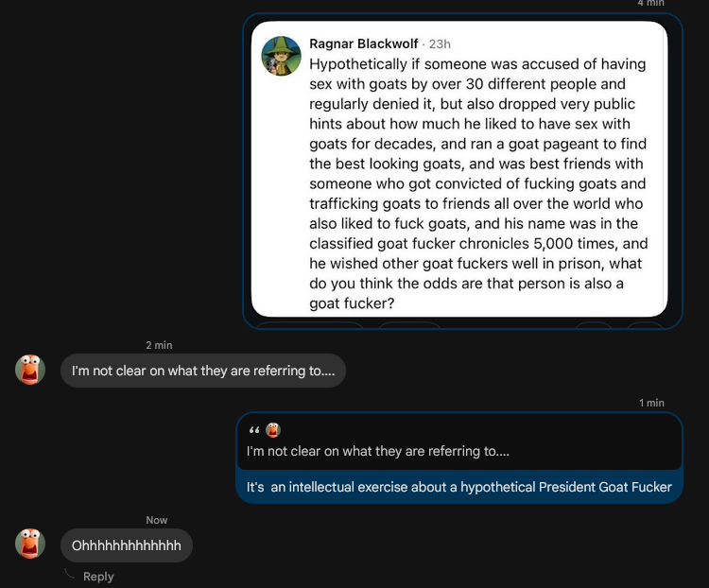Click Ragnar Blackwolf's profile avatar in the post
Viewport: 709px width, 588px height.
[x=281, y=56]
